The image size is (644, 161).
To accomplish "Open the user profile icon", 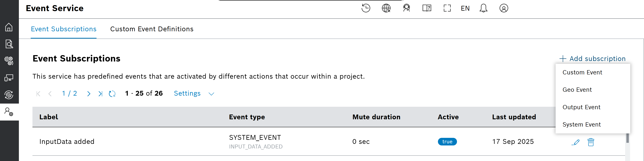I will 504,8.
